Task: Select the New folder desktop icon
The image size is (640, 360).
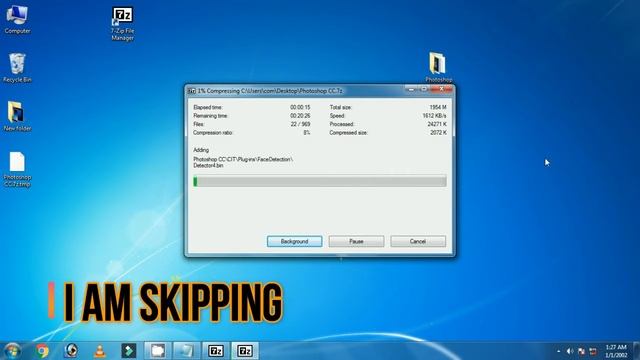Action: 17,116
